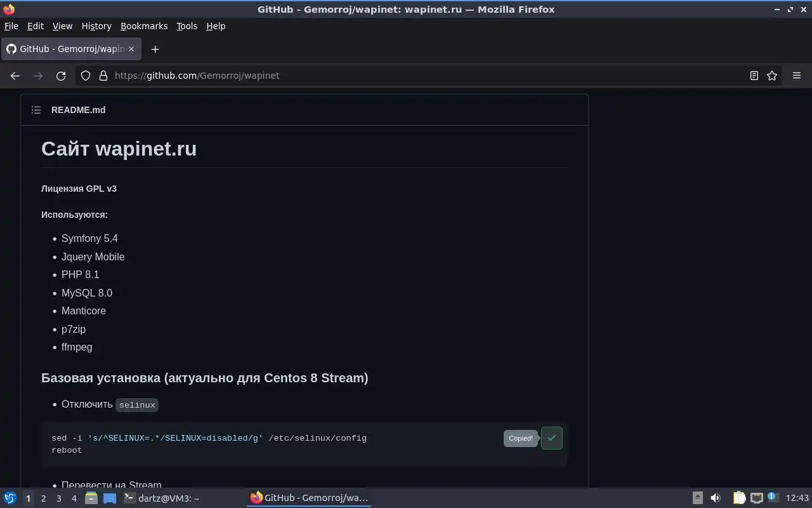Open the Edit menu
812x508 pixels.
(36, 26)
